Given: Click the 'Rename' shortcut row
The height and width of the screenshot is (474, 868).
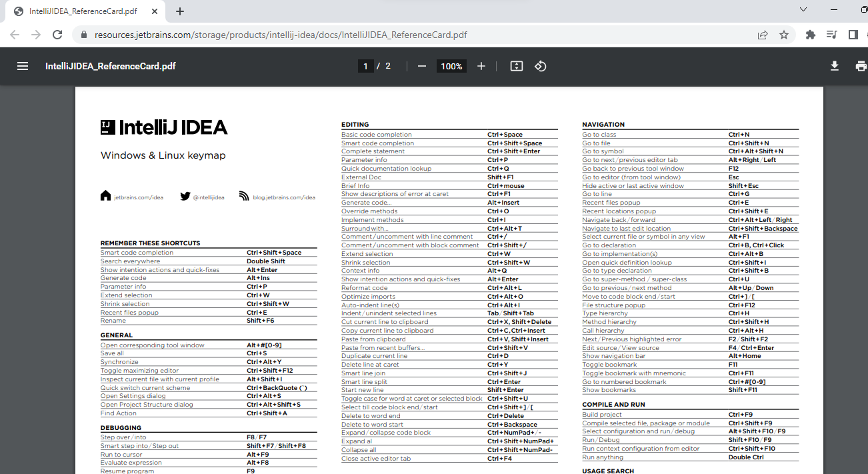Looking at the screenshot, I should pyautogui.click(x=209, y=321).
